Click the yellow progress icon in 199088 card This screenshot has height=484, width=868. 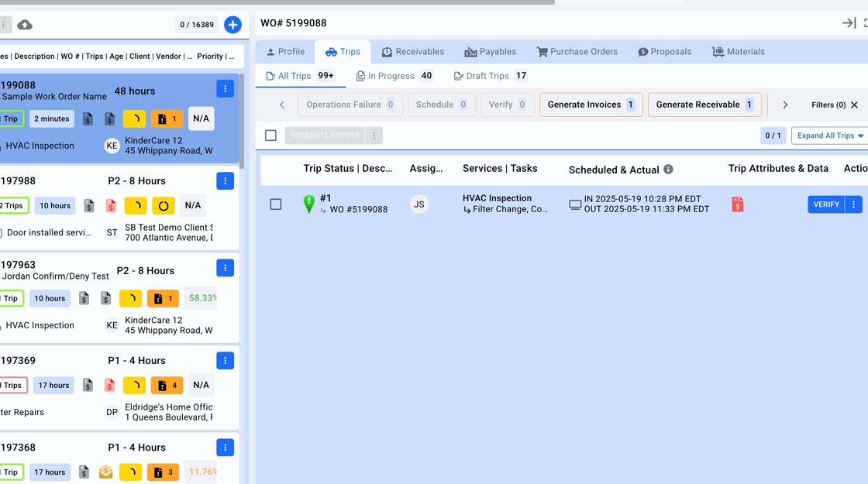135,119
